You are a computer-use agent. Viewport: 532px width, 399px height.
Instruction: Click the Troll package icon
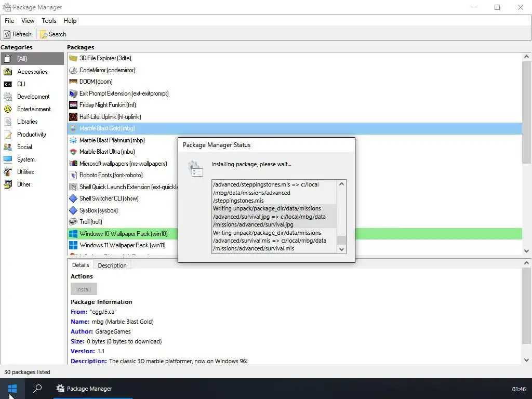pos(73,222)
